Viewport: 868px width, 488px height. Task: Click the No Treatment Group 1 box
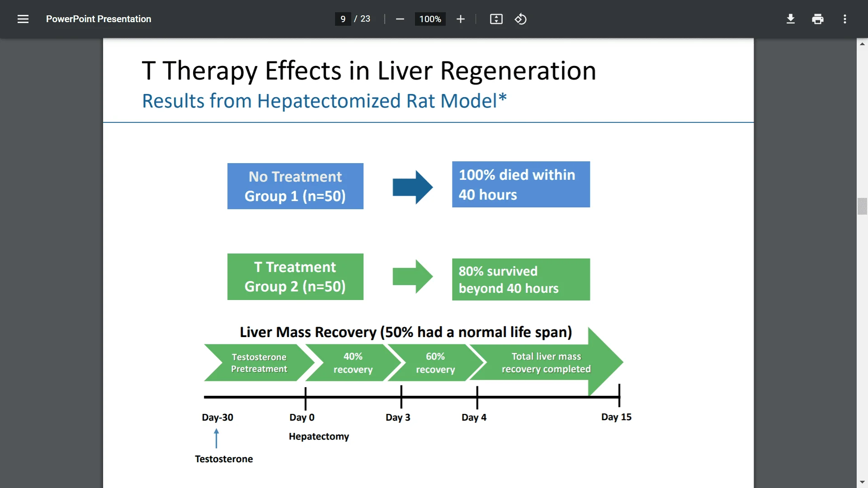click(295, 186)
